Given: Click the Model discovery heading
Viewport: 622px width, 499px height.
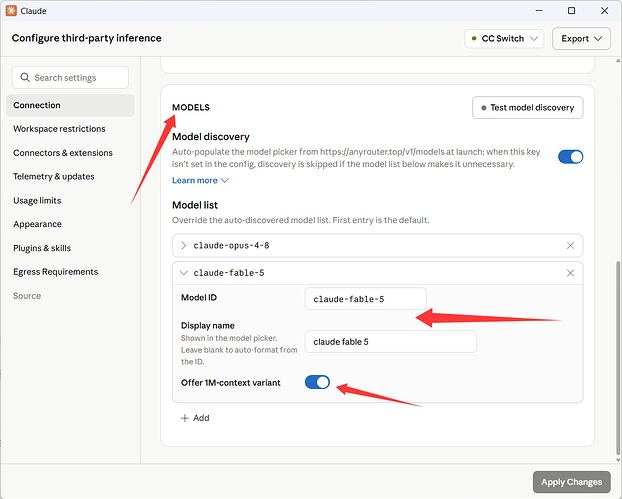Looking at the screenshot, I should pos(211,137).
